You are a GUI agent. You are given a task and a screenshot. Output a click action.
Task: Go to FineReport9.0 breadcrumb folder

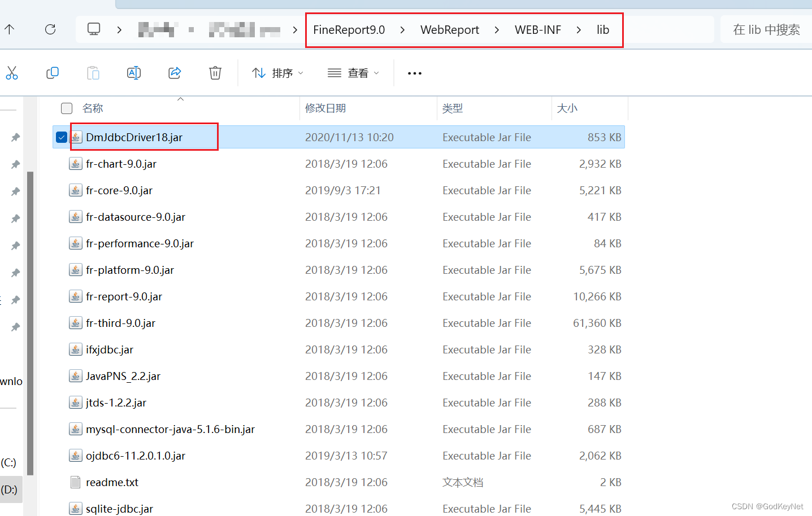click(x=349, y=30)
